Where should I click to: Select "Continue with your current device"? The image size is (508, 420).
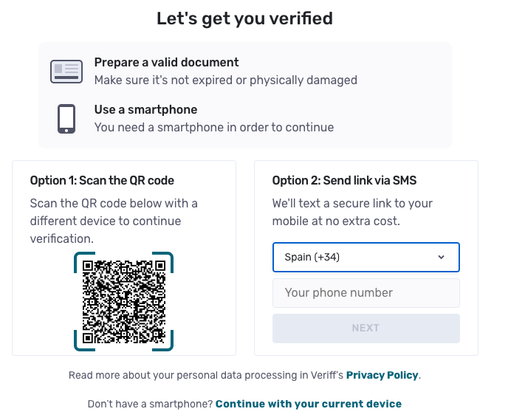309,404
